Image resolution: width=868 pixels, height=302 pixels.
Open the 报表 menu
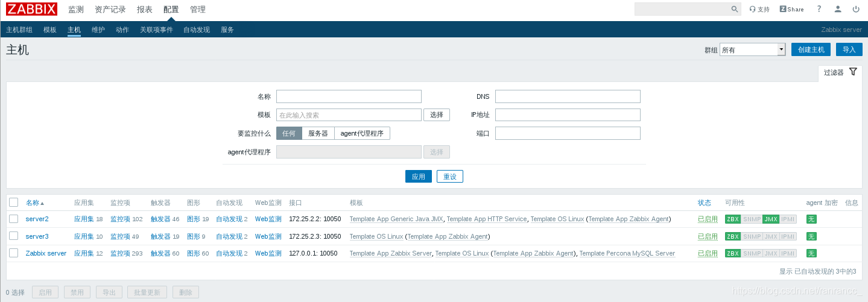click(x=145, y=9)
